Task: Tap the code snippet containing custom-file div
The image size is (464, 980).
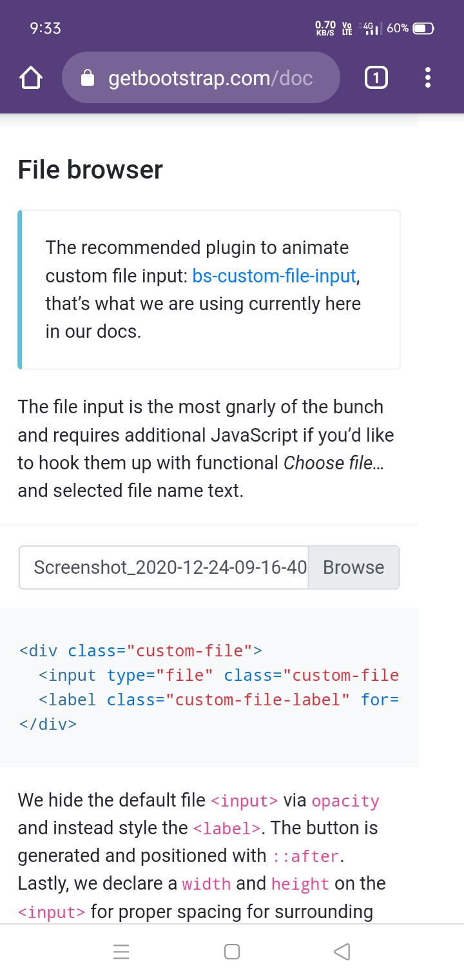Action: click(206, 687)
